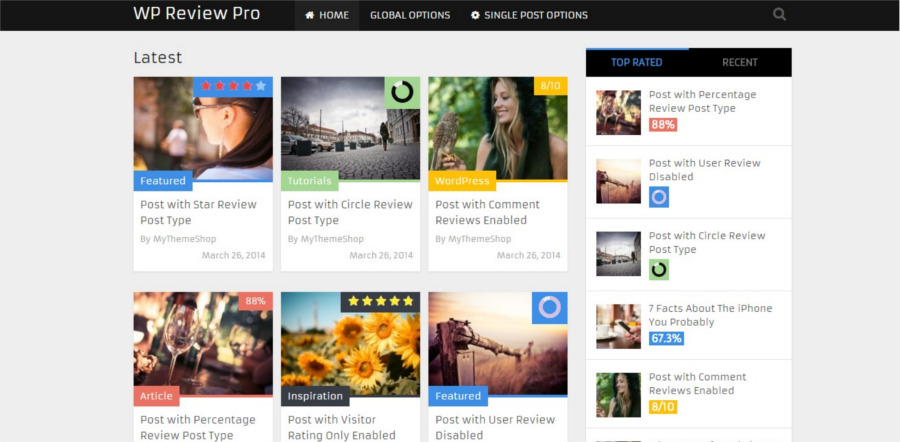Click the 8/10 score badge on WordPress post
Screen dimensions: 900x442
tap(550, 87)
